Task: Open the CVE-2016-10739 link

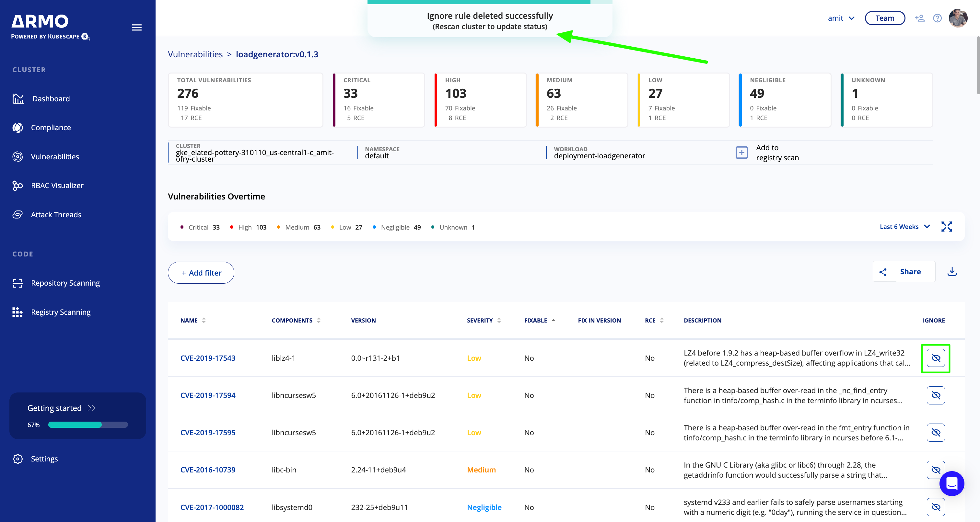Action: 208,470
